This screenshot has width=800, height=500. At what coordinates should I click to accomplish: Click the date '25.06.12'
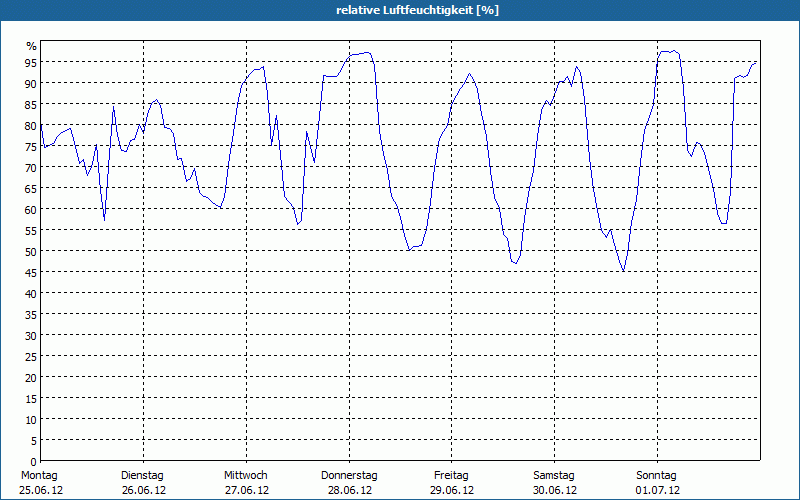(x=41, y=491)
